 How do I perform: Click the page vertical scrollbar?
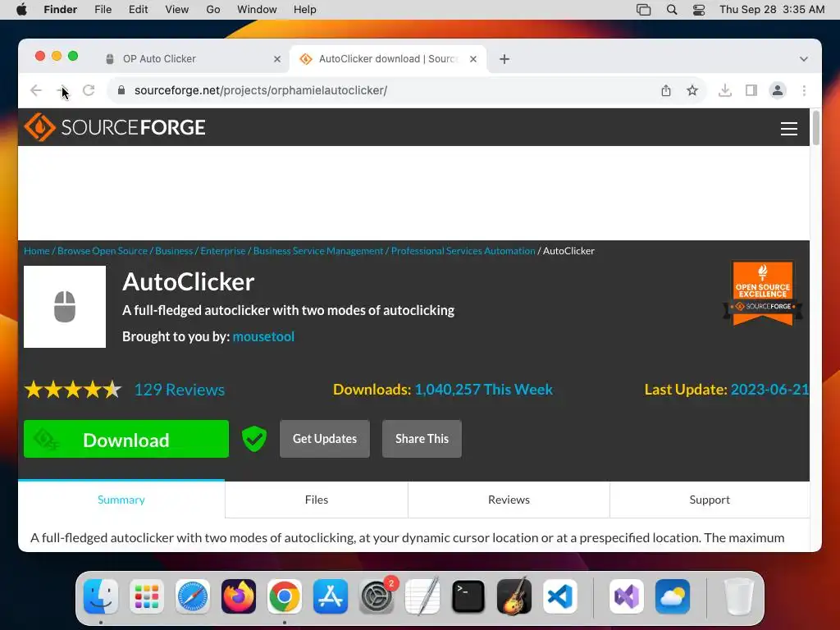pos(816,127)
